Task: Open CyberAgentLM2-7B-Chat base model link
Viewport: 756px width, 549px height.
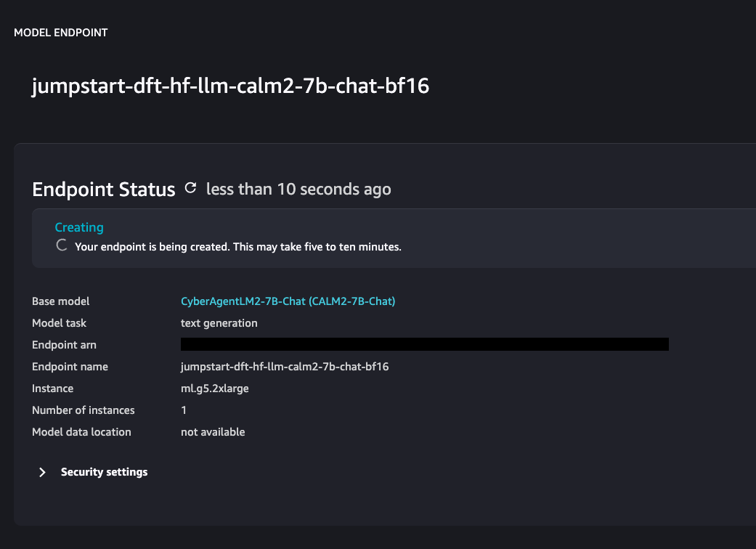Action: [288, 301]
